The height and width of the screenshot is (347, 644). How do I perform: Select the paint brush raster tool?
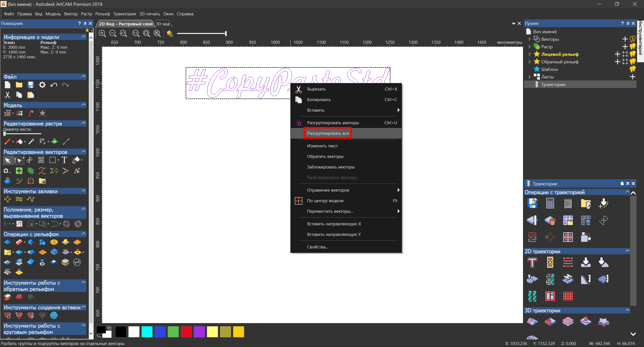pyautogui.click(x=7, y=142)
